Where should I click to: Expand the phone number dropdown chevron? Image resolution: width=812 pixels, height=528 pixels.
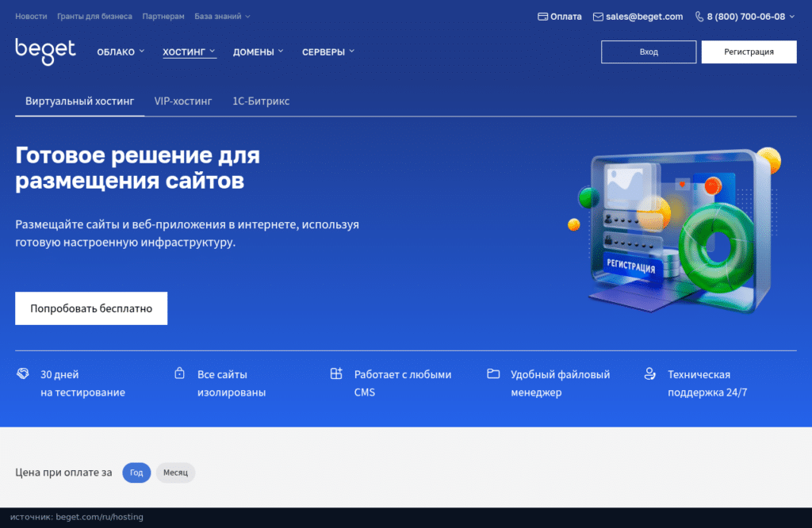point(792,17)
